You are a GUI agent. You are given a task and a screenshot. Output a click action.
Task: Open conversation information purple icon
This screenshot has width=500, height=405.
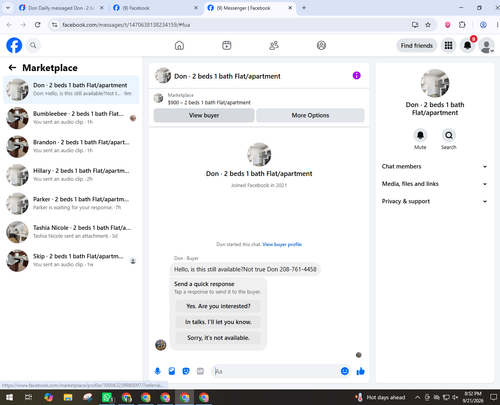[356, 76]
